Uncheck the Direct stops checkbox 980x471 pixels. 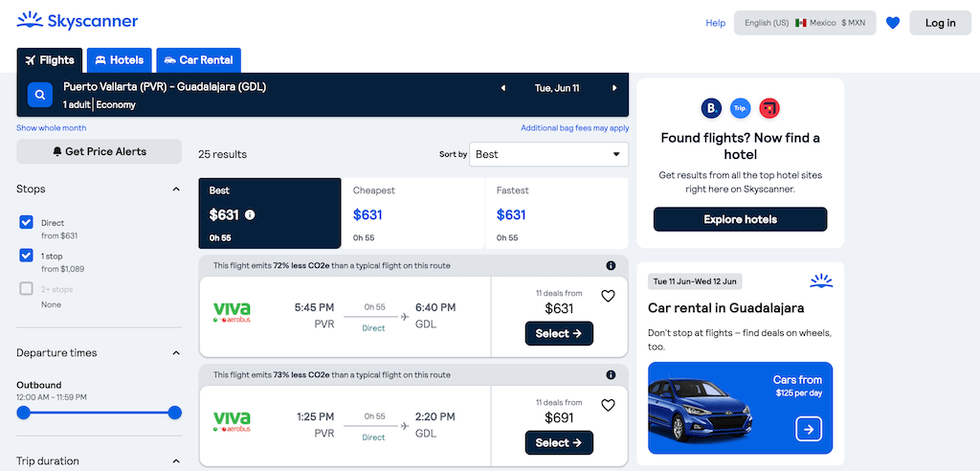pyautogui.click(x=26, y=222)
